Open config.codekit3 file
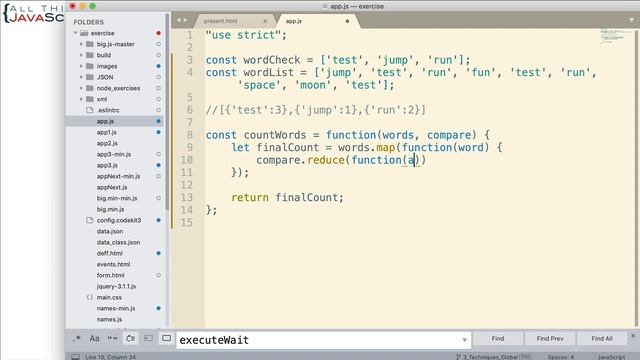 pyautogui.click(x=119, y=220)
